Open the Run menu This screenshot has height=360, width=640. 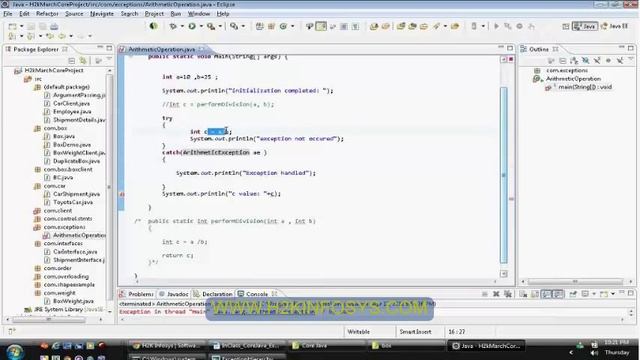tap(176, 14)
